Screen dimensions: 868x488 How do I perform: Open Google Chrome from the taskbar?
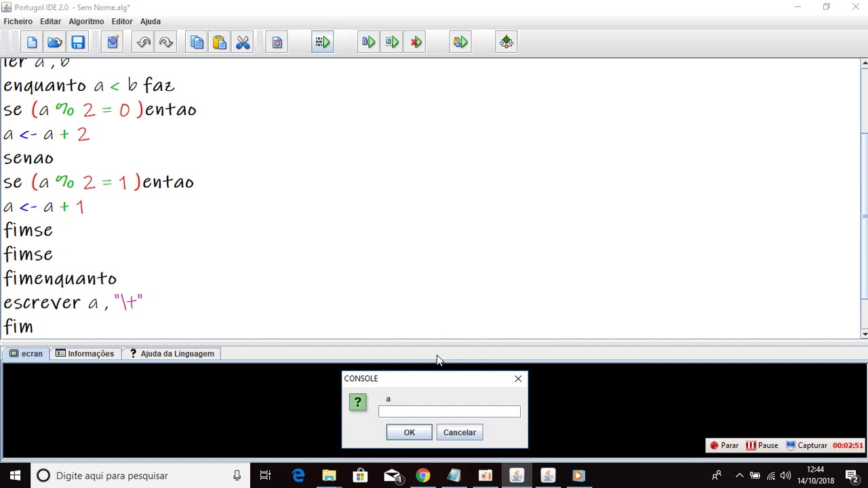pos(422,476)
